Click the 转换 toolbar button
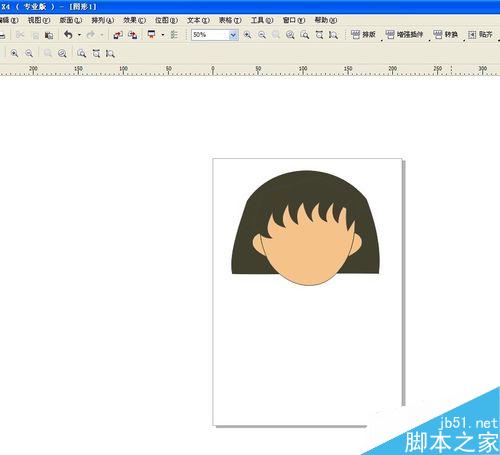The width and height of the screenshot is (500, 455). click(445, 34)
